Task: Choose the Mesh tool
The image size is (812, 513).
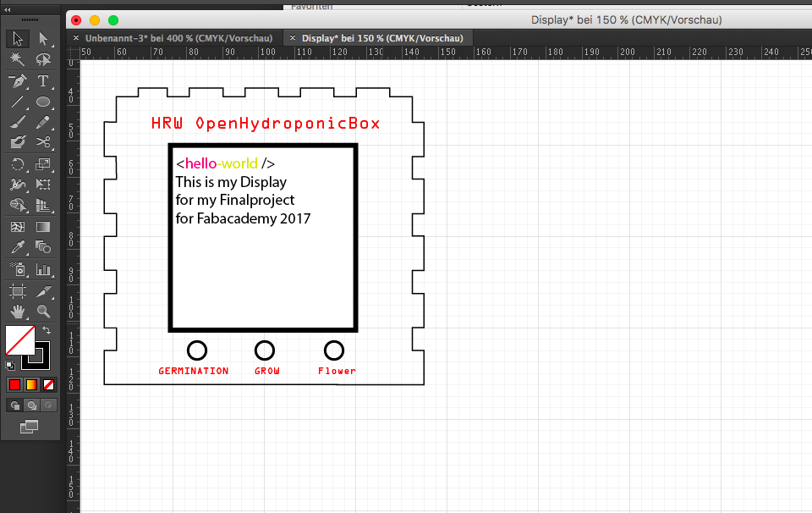Action: [17, 227]
